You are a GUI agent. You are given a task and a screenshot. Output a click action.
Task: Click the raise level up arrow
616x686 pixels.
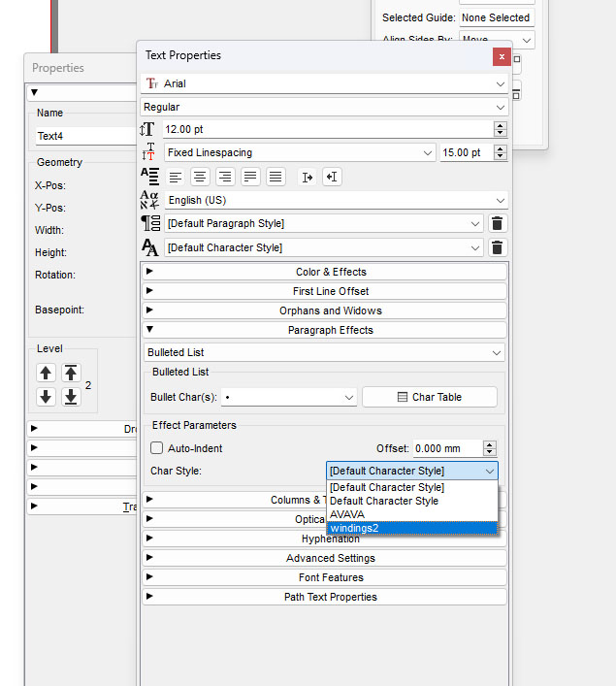click(47, 373)
